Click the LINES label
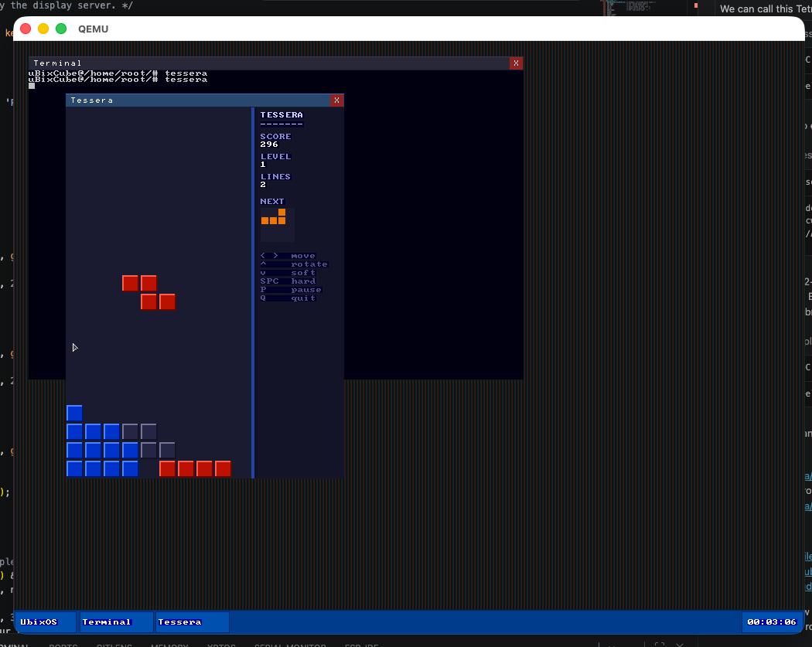This screenshot has height=647, width=812. 275,176
